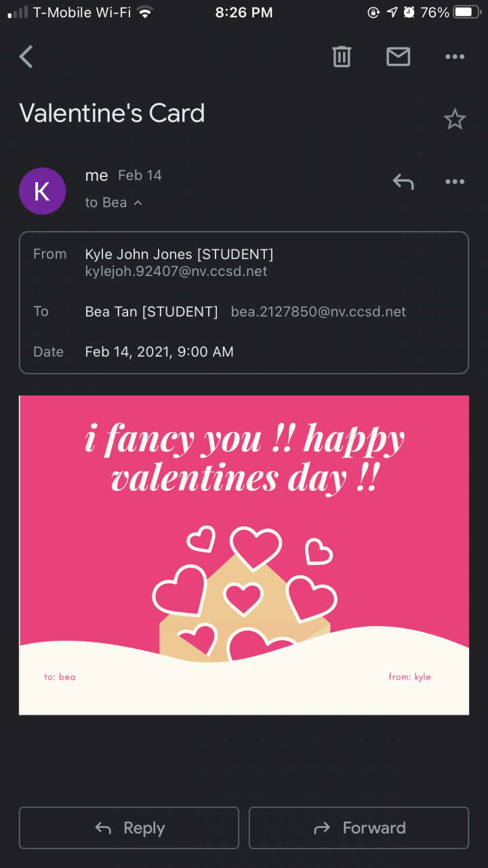Image resolution: width=488 pixels, height=868 pixels.
Task: Tap the Valentine's Card subject title
Action: 112,113
